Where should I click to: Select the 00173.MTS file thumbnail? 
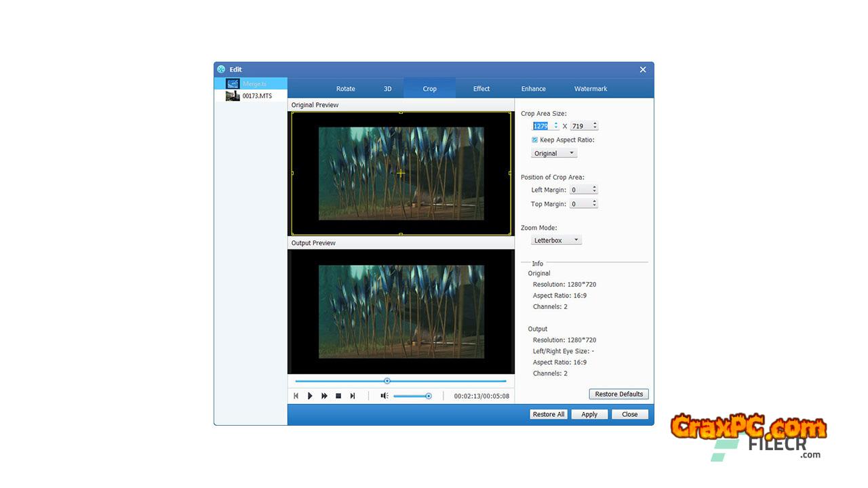(233, 96)
